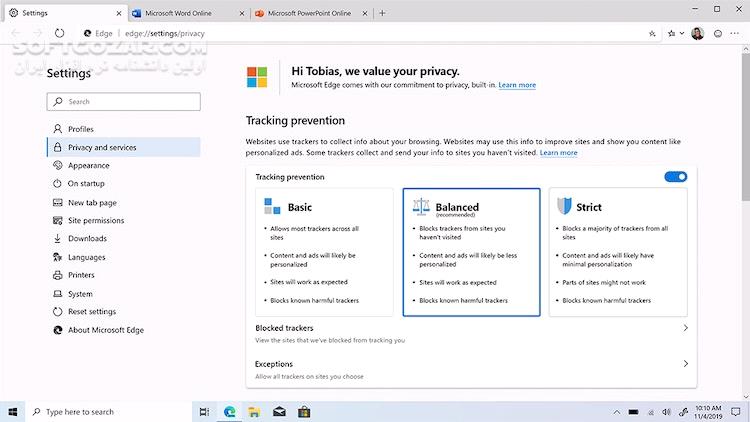Switch to the Settings browser tab
Image resolution: width=750 pixels, height=422 pixels.
pyautogui.click(x=65, y=13)
